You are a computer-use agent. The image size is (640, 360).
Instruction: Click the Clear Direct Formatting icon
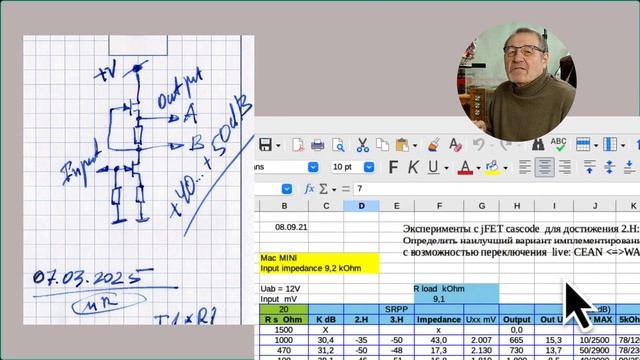coord(455,145)
